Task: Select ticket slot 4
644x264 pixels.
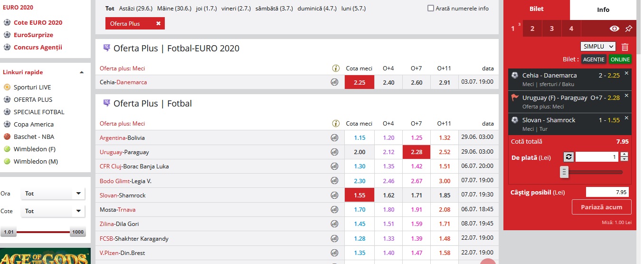Action: click(x=571, y=29)
